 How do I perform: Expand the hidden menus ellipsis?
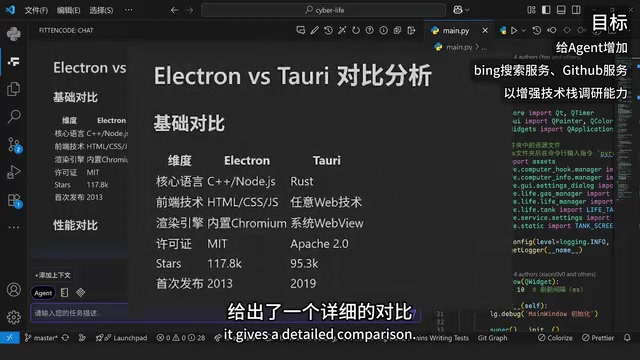pyautogui.click(x=129, y=10)
